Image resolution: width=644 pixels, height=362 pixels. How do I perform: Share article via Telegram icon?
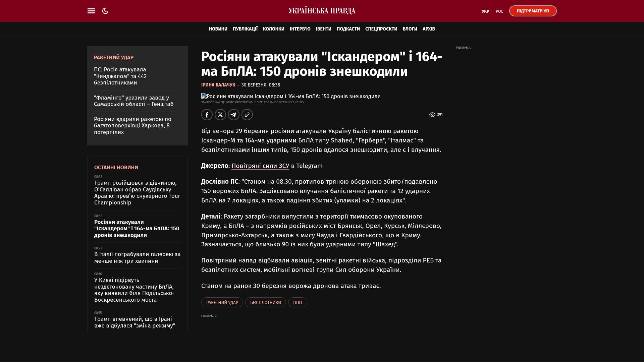pos(234,115)
